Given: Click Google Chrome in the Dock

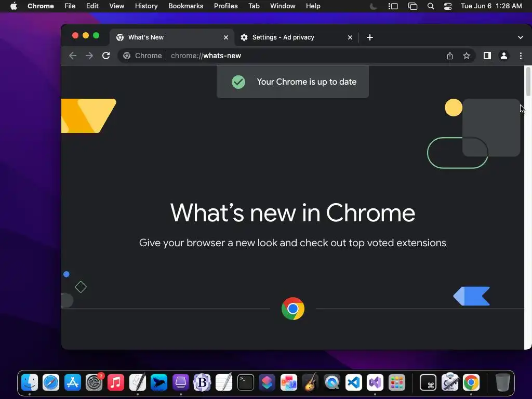Looking at the screenshot, I should click(471, 382).
